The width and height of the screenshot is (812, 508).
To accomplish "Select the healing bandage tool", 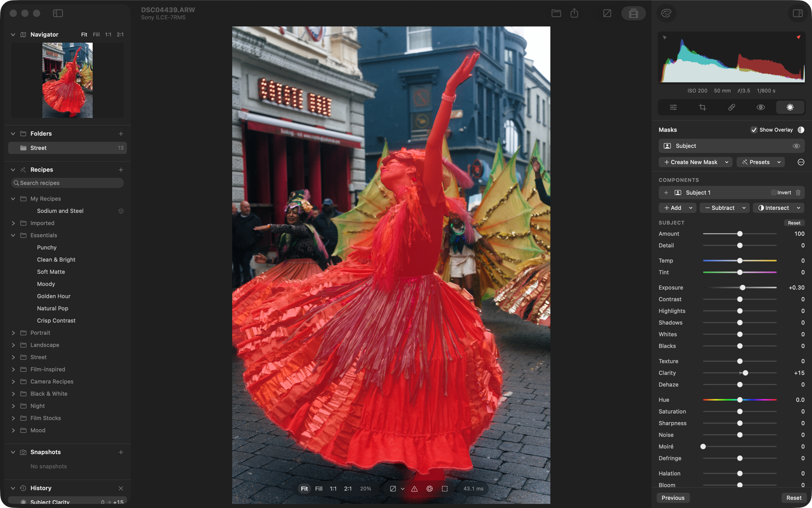I will (731, 107).
